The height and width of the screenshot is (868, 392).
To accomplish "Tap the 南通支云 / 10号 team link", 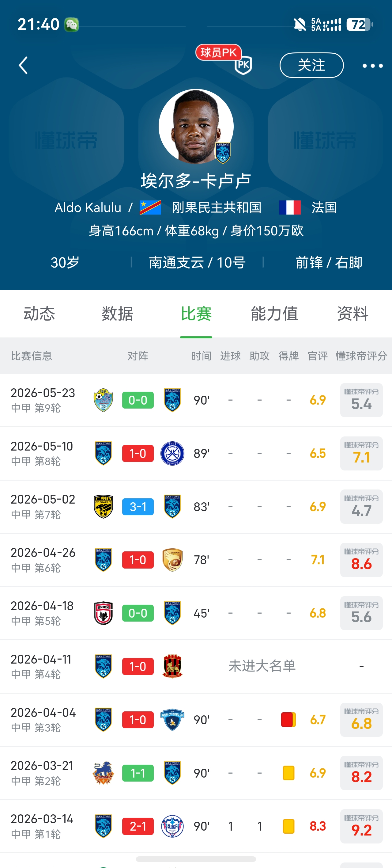I will 197,262.
